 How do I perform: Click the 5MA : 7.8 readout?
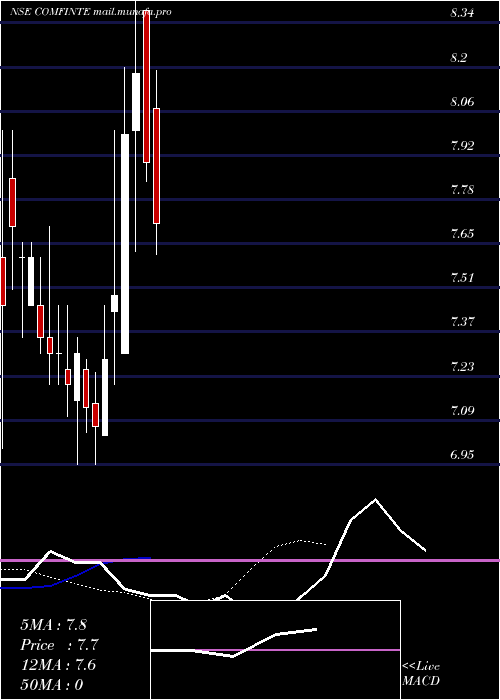54,625
